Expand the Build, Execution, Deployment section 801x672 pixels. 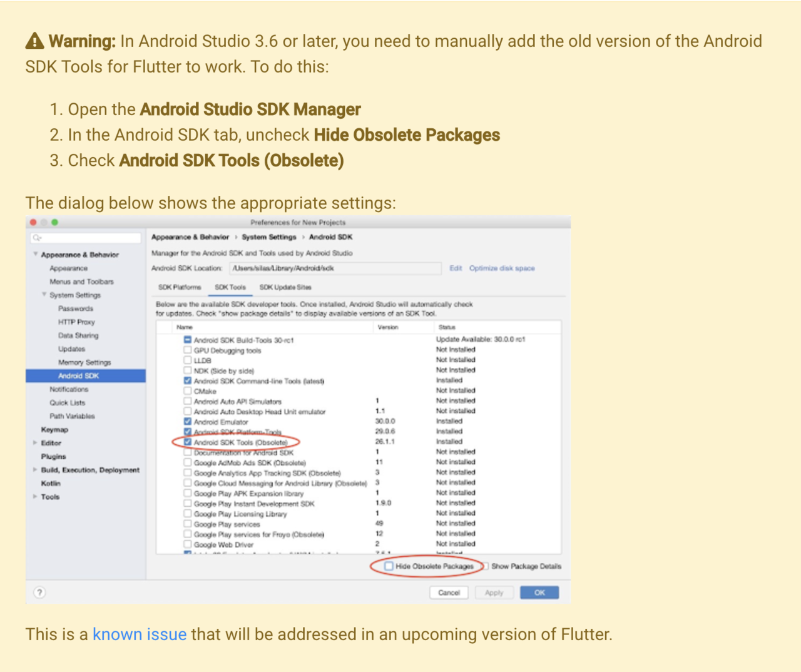35,470
